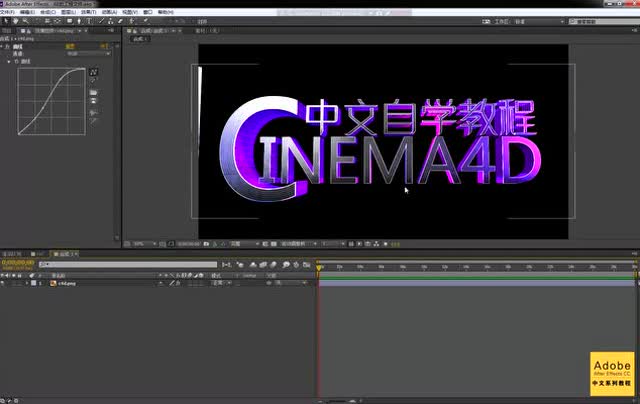
Task: Select the Clone Stamp tool
Action: coord(110,21)
